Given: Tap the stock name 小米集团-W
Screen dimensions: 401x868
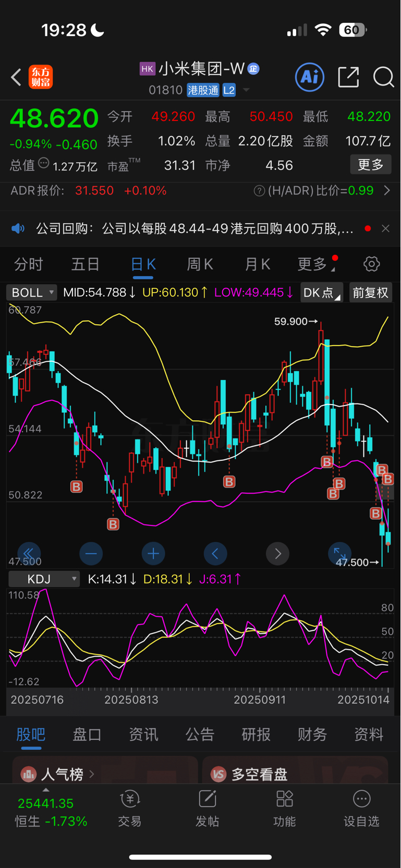Looking at the screenshot, I should [x=201, y=68].
